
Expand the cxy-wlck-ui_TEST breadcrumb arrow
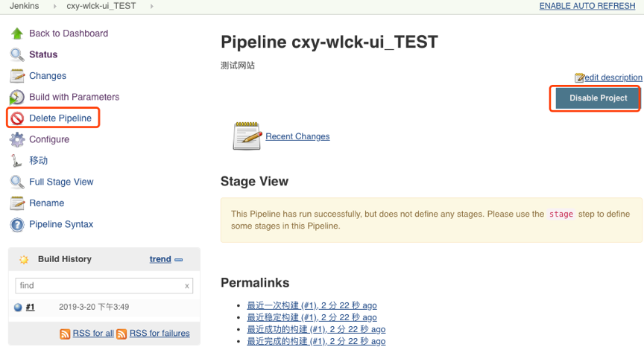click(x=152, y=6)
